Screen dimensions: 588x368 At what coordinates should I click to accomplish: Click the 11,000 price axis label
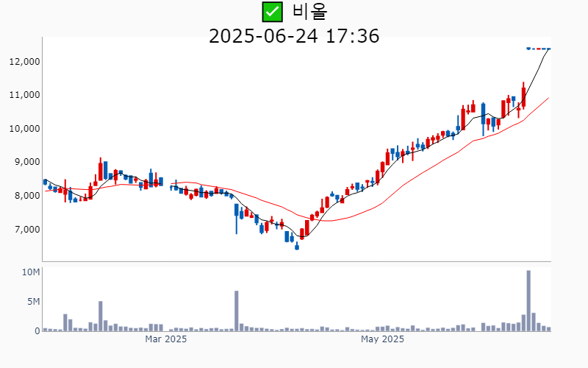tap(25, 95)
